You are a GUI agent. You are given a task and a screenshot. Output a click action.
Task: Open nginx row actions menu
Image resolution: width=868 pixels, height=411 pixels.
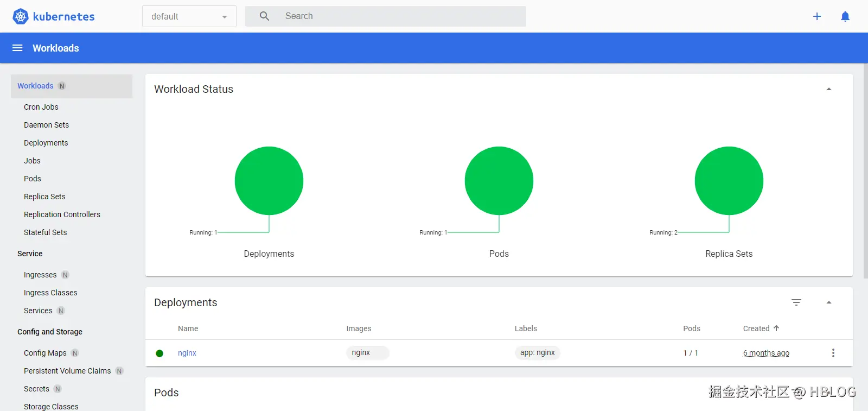[833, 353]
